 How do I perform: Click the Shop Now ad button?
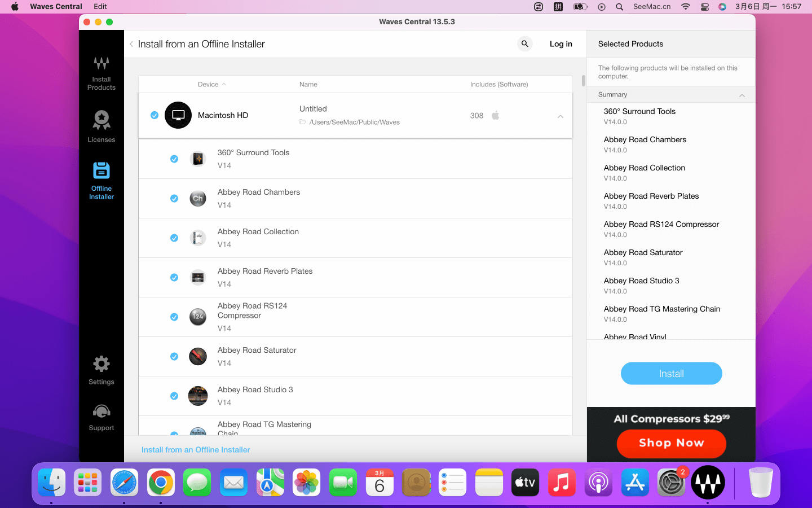(671, 443)
